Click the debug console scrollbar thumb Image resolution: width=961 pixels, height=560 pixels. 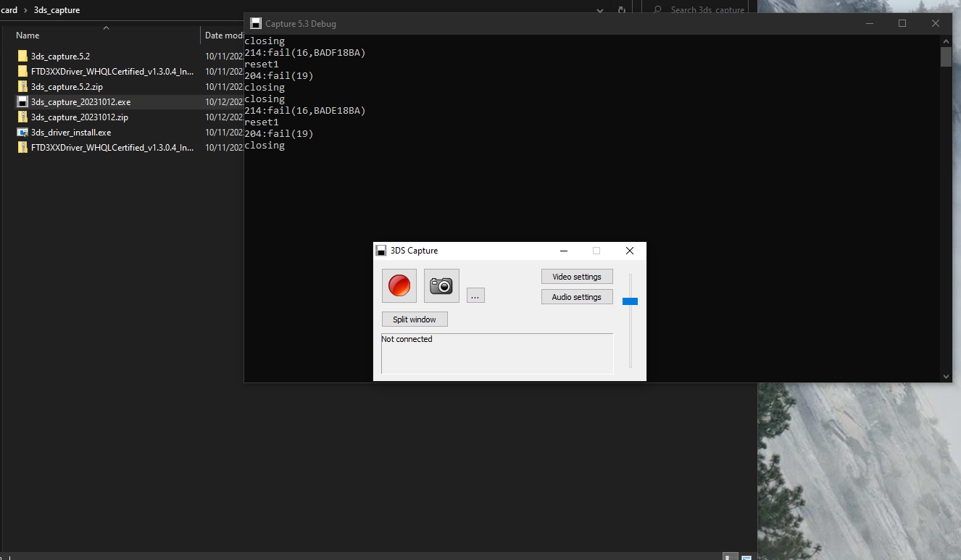pyautogui.click(x=946, y=57)
